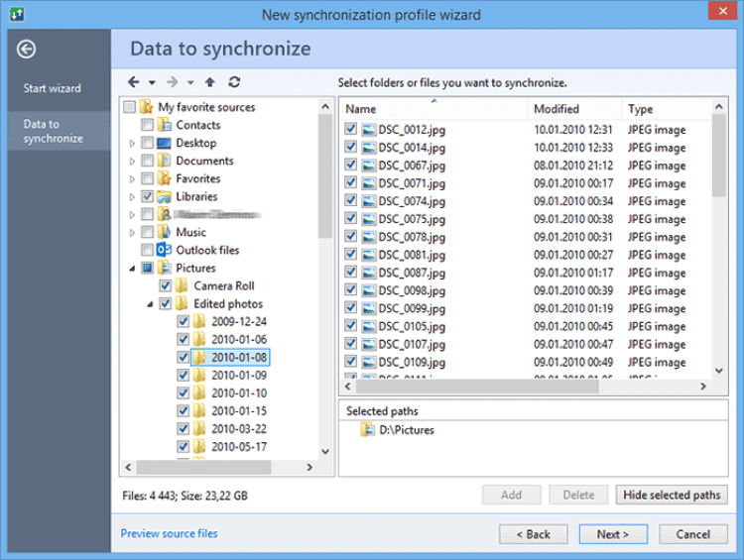Click the file list vertical scrollbar thumb

pos(719,156)
